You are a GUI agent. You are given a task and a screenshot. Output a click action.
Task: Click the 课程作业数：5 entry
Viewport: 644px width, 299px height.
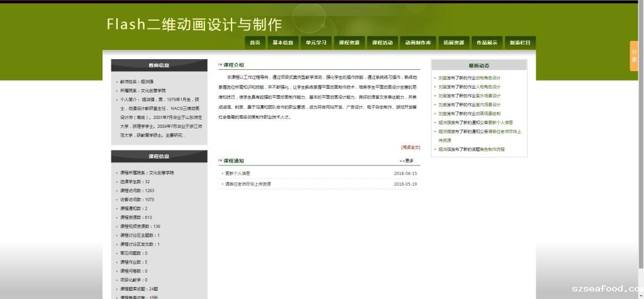pos(134,262)
